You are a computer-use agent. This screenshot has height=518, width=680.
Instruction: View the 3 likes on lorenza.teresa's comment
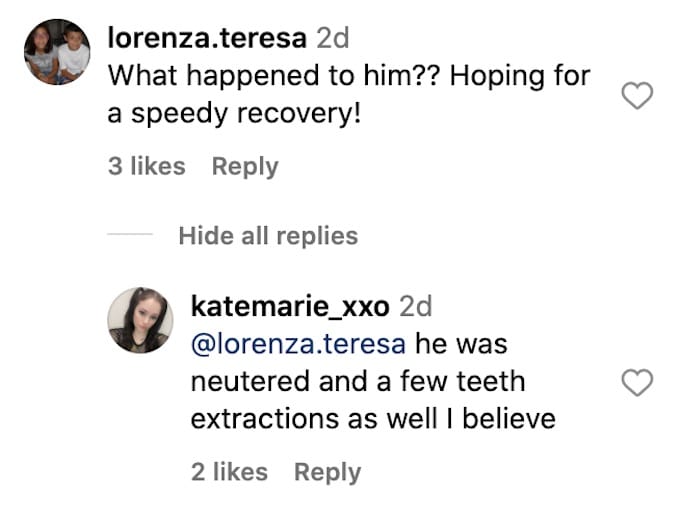147,166
